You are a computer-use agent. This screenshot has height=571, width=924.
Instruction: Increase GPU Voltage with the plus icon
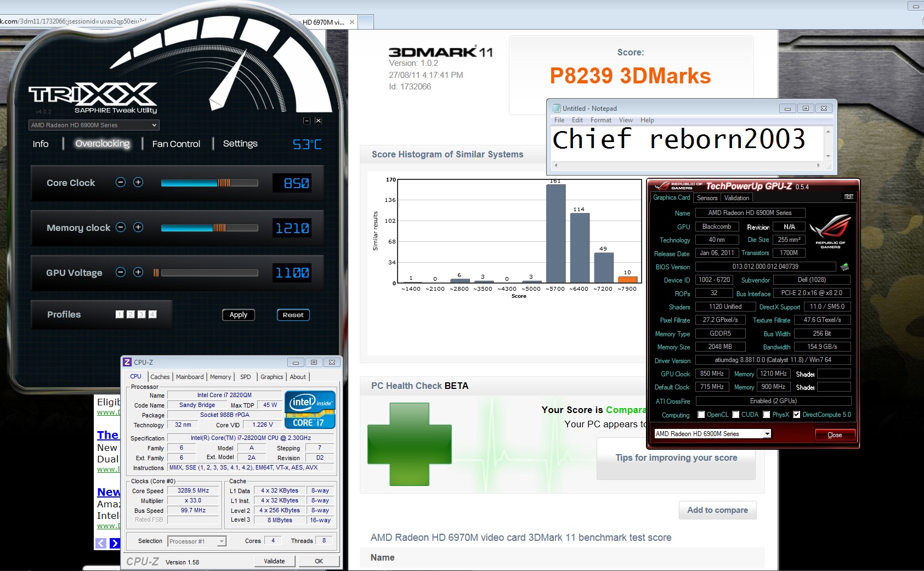point(138,272)
